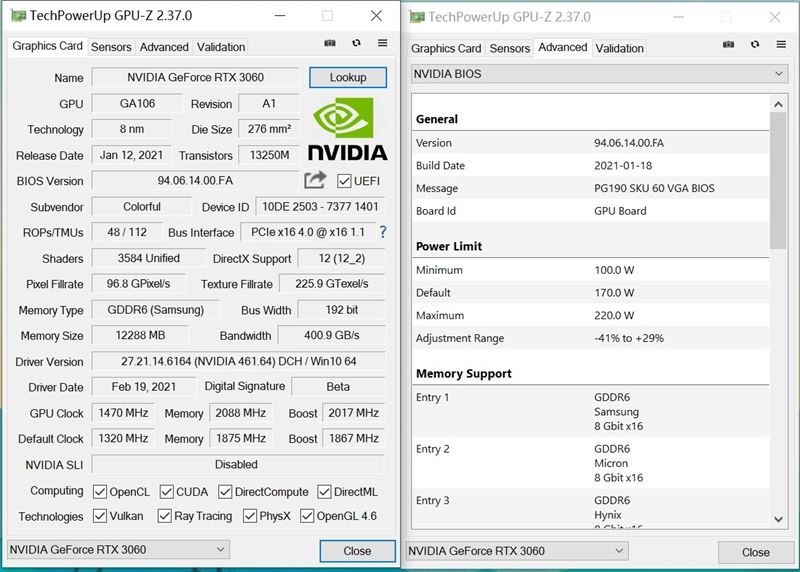Click the BIOS export share icon
Screen dimensions: 800x572
click(315, 180)
